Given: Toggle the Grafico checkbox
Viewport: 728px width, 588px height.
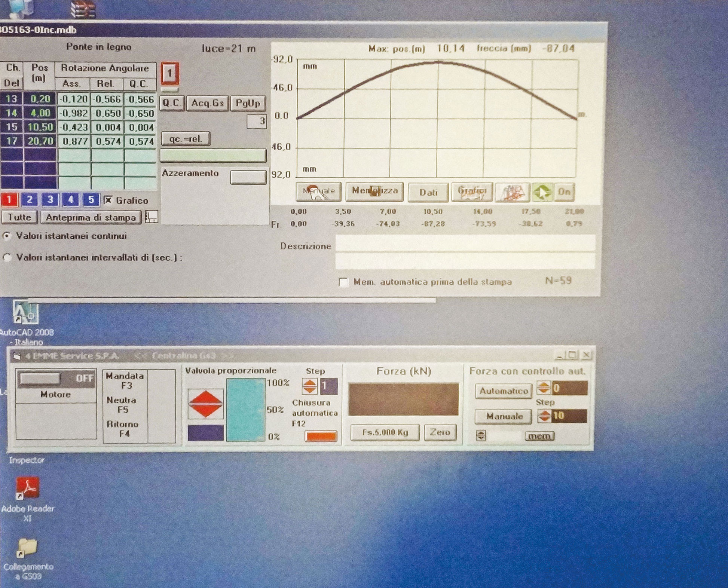Looking at the screenshot, I should [x=108, y=200].
